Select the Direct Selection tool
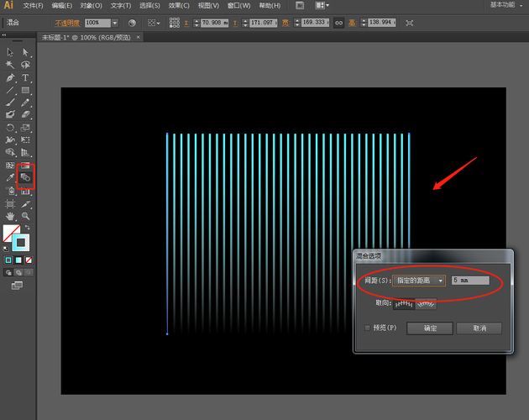The image size is (529, 420). click(x=25, y=52)
